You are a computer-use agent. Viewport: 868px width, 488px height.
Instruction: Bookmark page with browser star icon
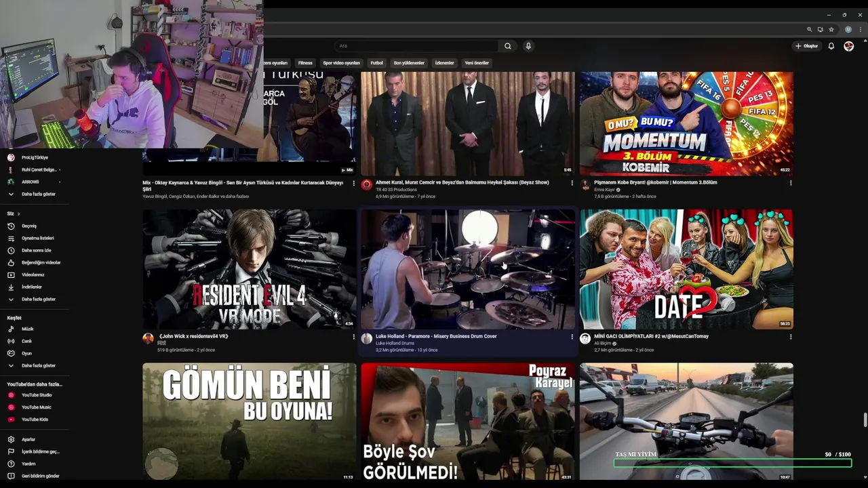[831, 30]
